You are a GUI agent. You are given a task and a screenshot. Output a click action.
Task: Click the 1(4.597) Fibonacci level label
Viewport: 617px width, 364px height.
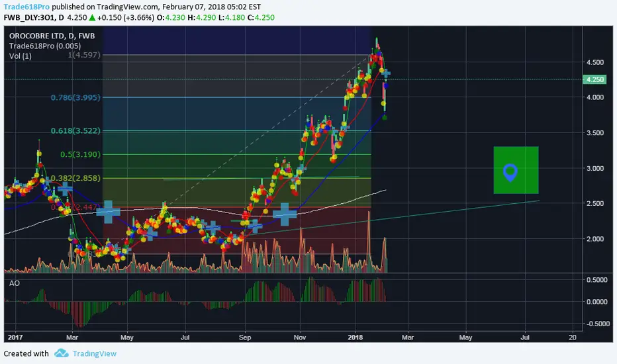coord(84,55)
